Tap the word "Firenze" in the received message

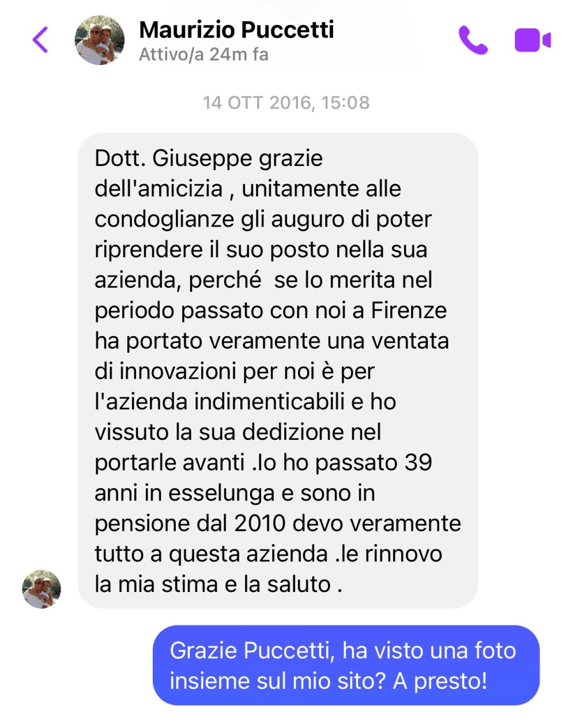[x=409, y=310]
